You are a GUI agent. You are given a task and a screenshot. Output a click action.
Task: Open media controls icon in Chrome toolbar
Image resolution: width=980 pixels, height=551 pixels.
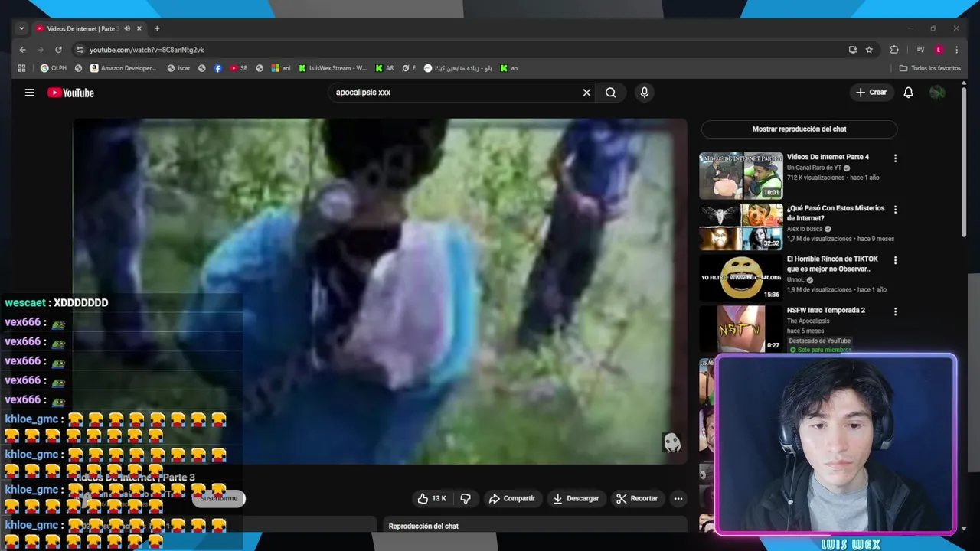tap(920, 50)
